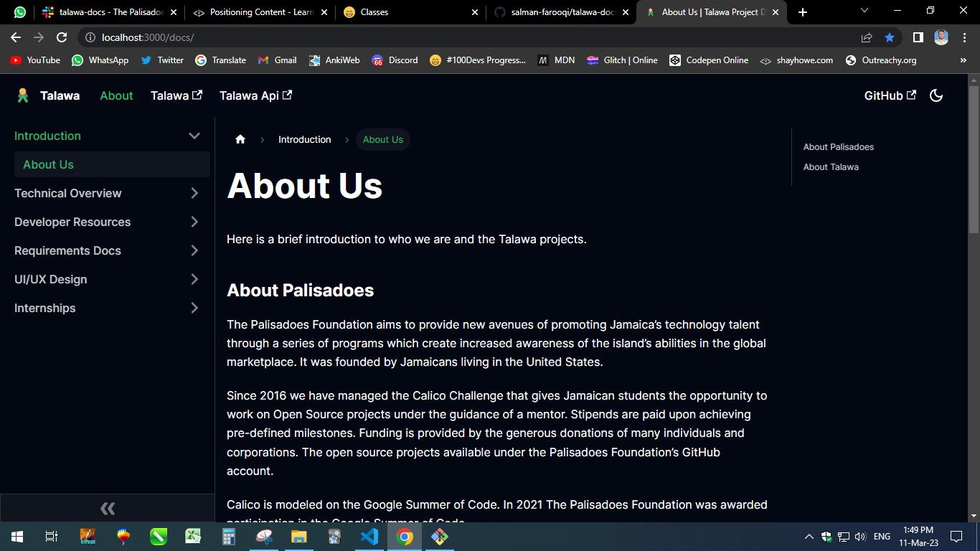Mute system volume via speaker icon

pyautogui.click(x=859, y=536)
